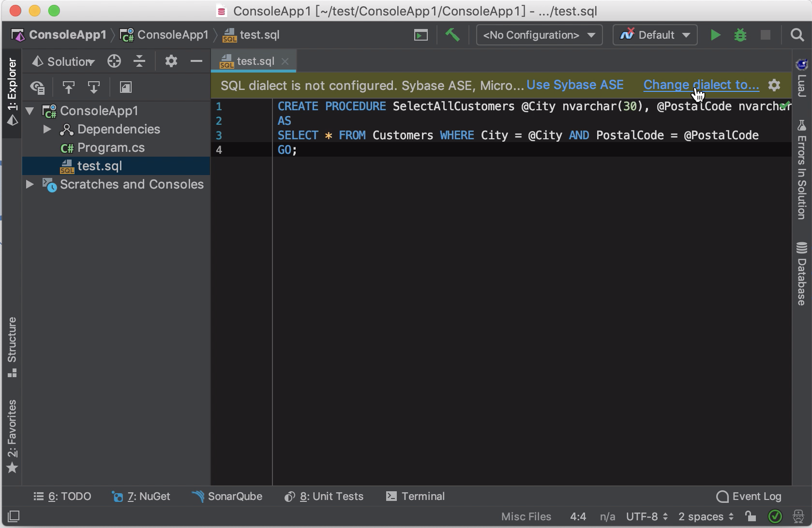
Task: Click line number 1 in the gutter
Action: (x=219, y=106)
